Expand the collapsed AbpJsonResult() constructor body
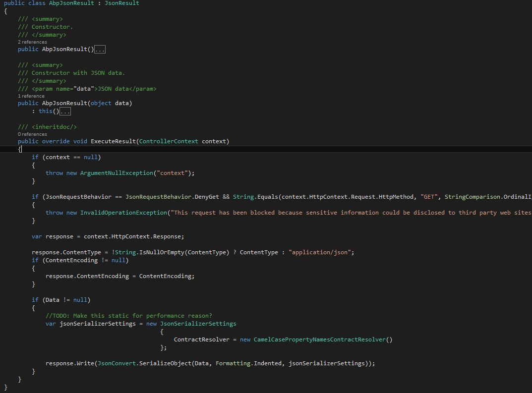532x393 pixels. pos(100,50)
